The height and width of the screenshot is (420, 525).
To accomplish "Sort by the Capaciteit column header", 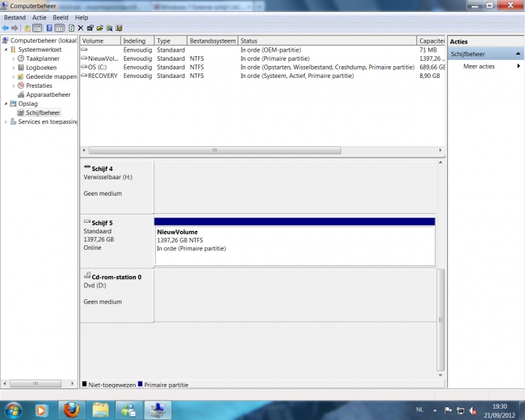I will pos(431,40).
